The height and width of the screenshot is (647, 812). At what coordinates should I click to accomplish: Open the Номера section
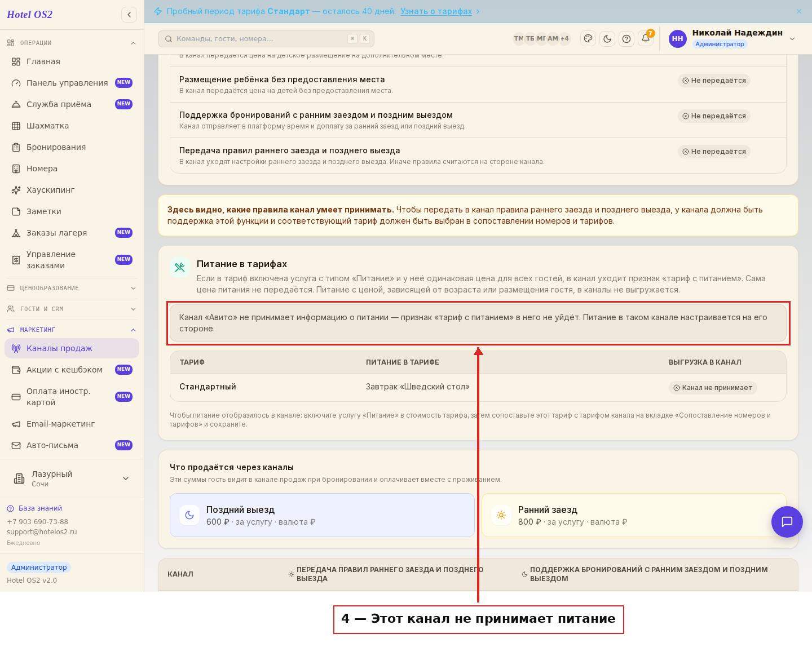pyautogui.click(x=72, y=169)
